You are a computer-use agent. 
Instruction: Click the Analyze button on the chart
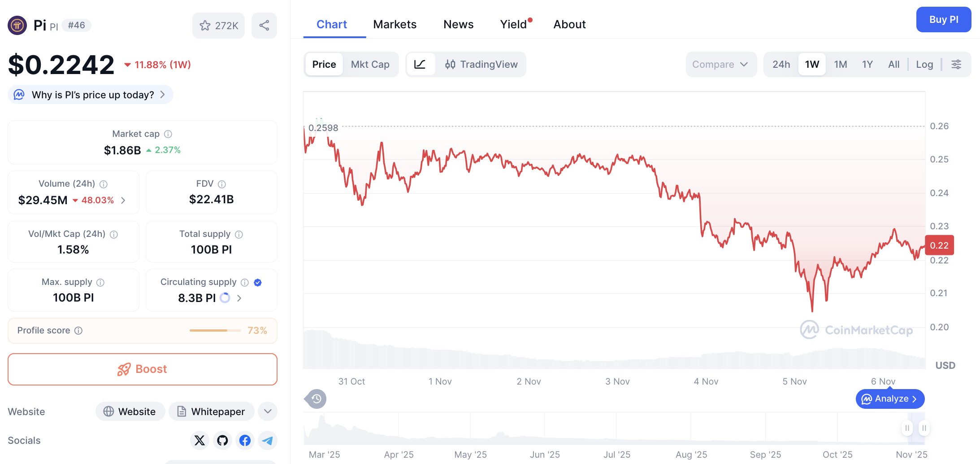[x=889, y=398]
